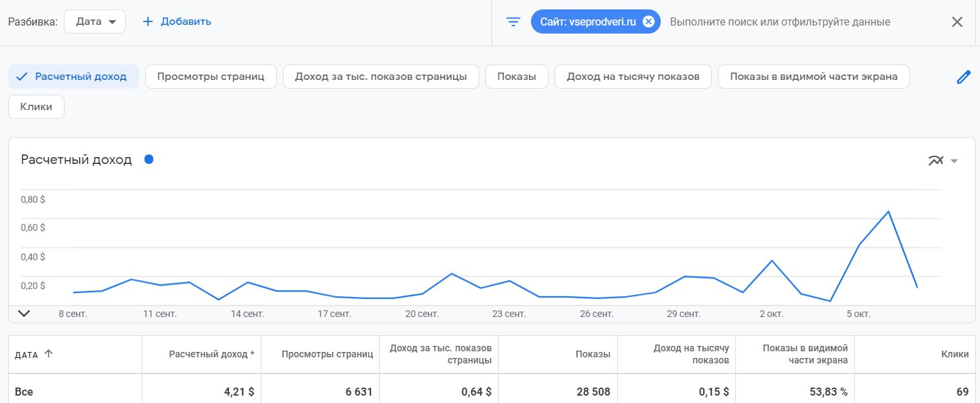This screenshot has height=403, width=980.
Task: Sort by Клики column header
Action: pyautogui.click(x=954, y=354)
